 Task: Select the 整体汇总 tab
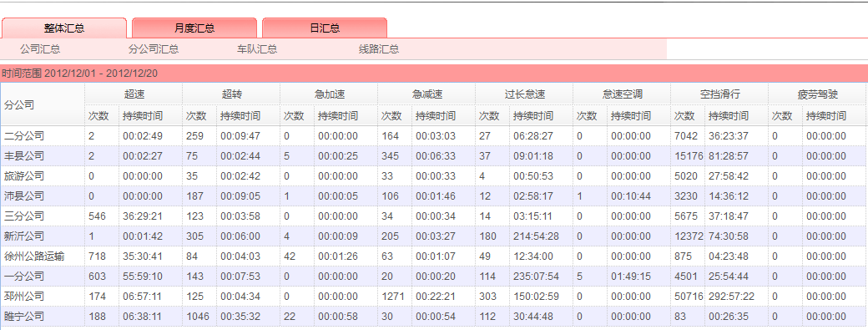point(64,28)
